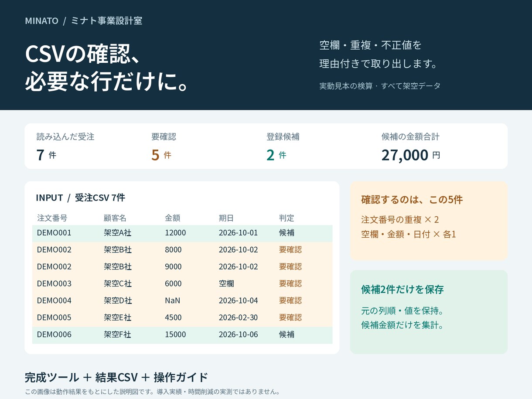The height and width of the screenshot is (399, 532).
Task: Click the invalid date cell '2026-02-30'
Action: pyautogui.click(x=239, y=318)
